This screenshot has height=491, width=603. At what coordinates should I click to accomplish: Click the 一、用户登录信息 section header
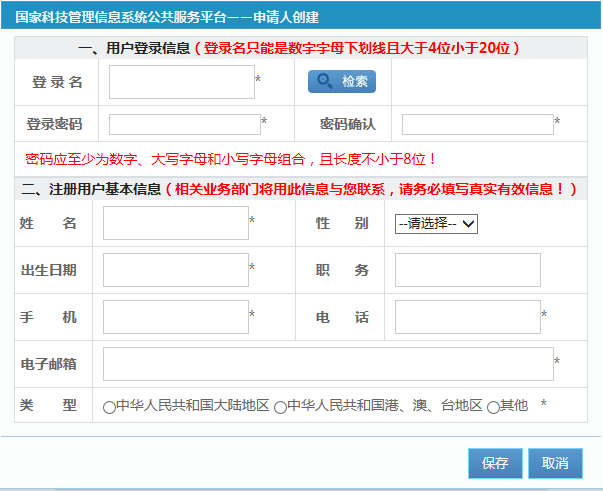point(134,48)
